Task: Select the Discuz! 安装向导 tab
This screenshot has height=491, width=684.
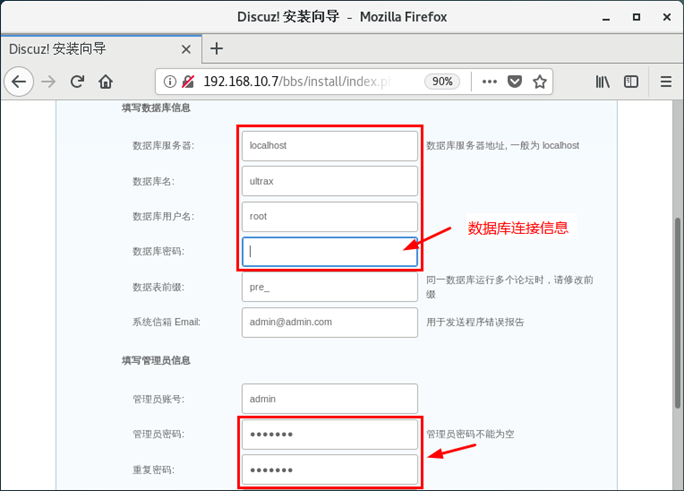Action: (x=101, y=49)
